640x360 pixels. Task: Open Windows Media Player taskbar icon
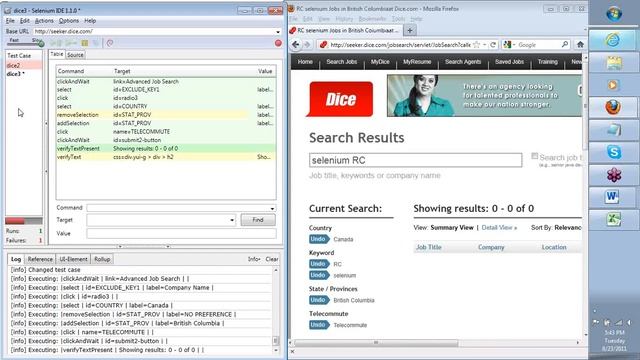[x=613, y=85]
